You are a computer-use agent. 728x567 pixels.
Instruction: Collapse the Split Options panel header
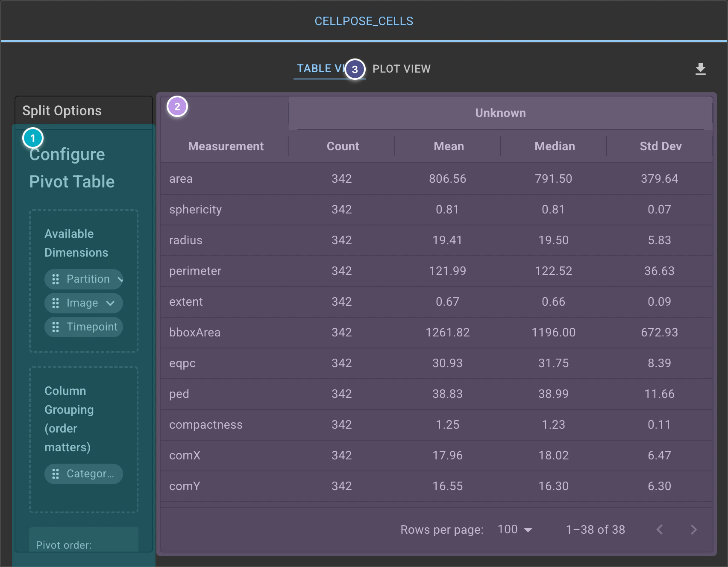pyautogui.click(x=84, y=111)
